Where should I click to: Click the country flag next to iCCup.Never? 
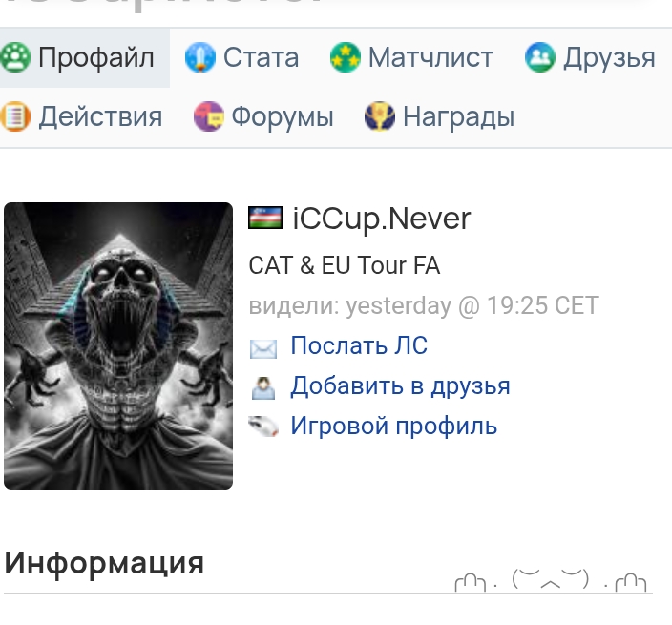[x=265, y=218]
